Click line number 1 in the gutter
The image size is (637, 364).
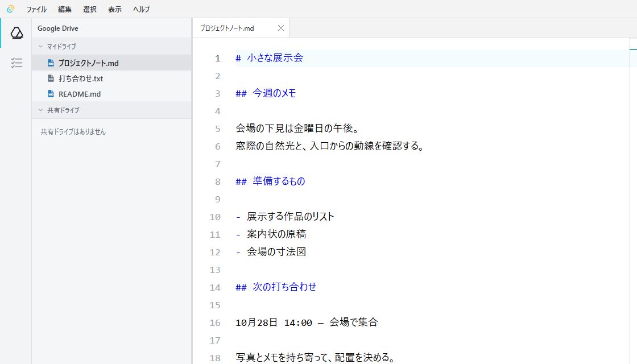[218, 59]
